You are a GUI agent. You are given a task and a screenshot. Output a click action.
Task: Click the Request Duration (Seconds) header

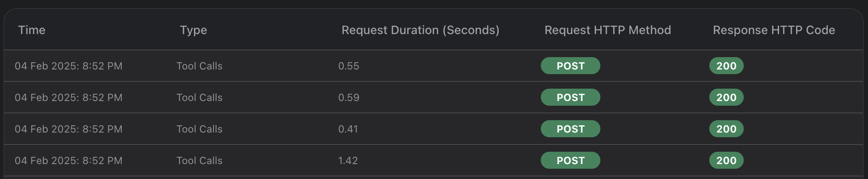[420, 30]
